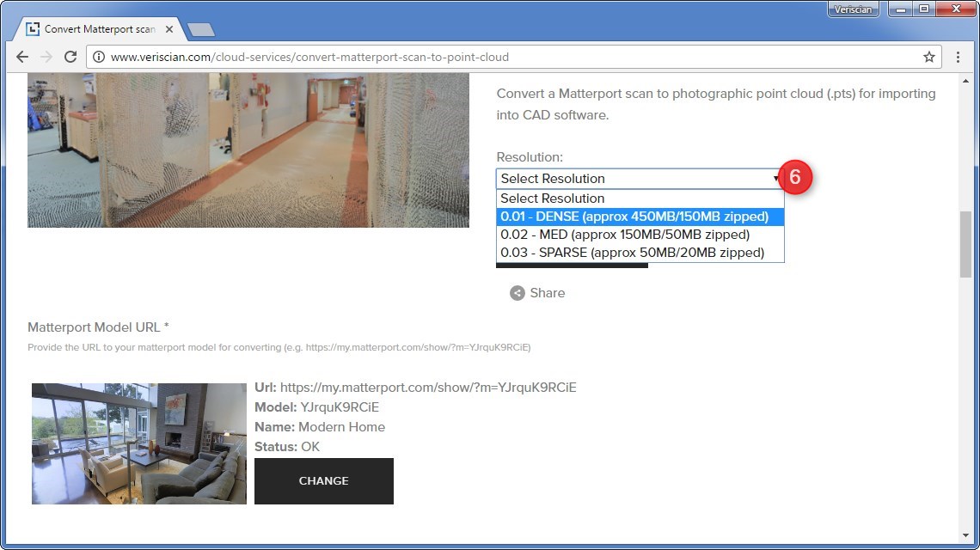Click the Resolution: label

[x=530, y=157]
